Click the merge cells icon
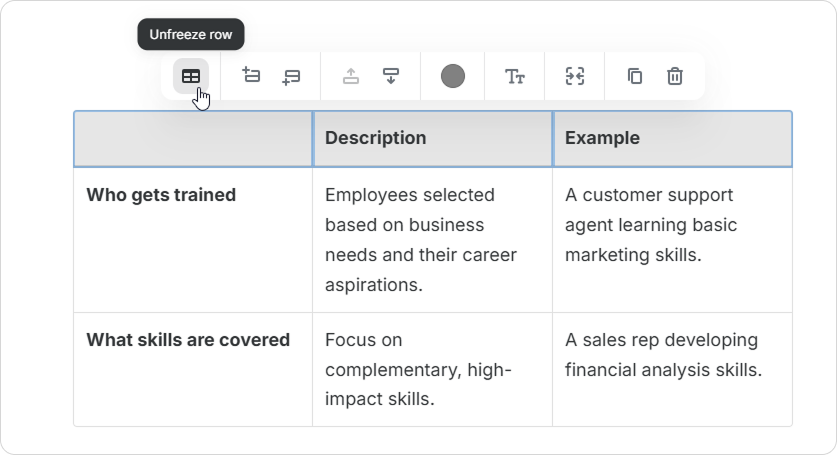The image size is (837, 455). click(575, 76)
